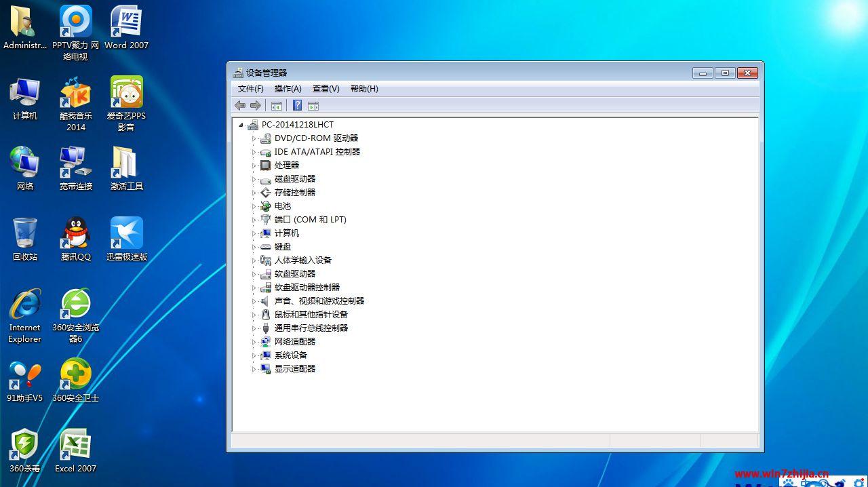Select the 软盘驱动器控制器 text label
The width and height of the screenshot is (868, 487).
coord(307,288)
